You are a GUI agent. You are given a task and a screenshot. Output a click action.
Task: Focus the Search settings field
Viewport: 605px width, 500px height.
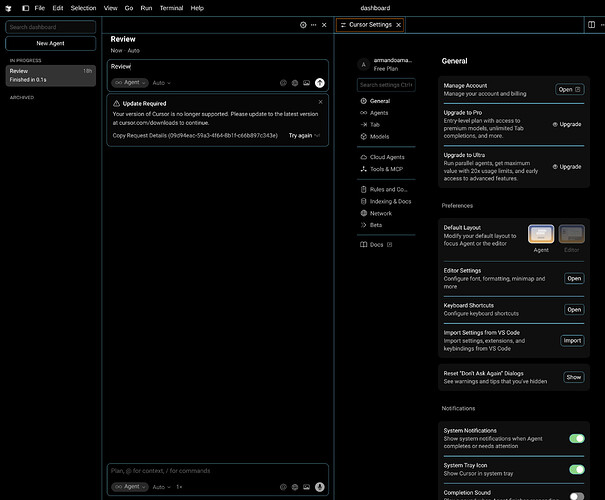coord(386,85)
